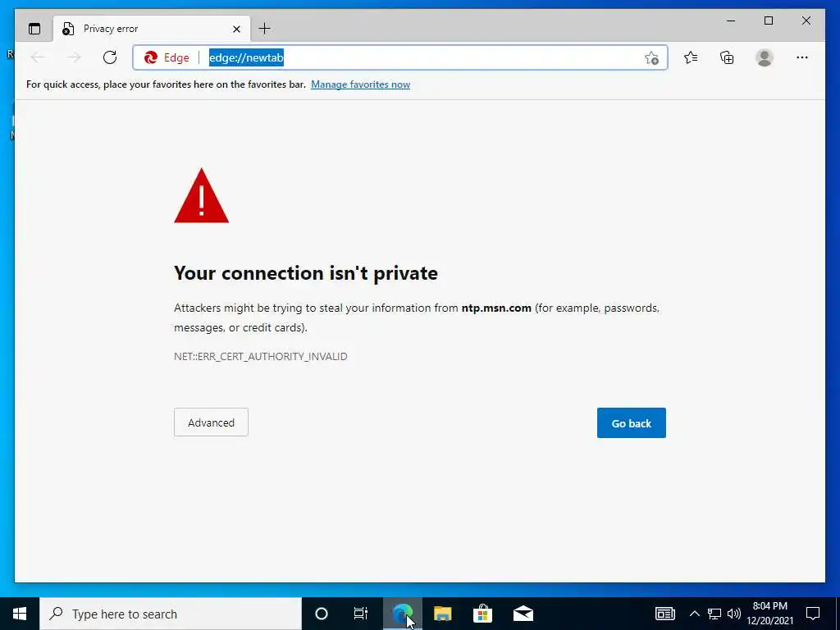
Task: Open the notification Action Center icon
Action: [x=813, y=614]
